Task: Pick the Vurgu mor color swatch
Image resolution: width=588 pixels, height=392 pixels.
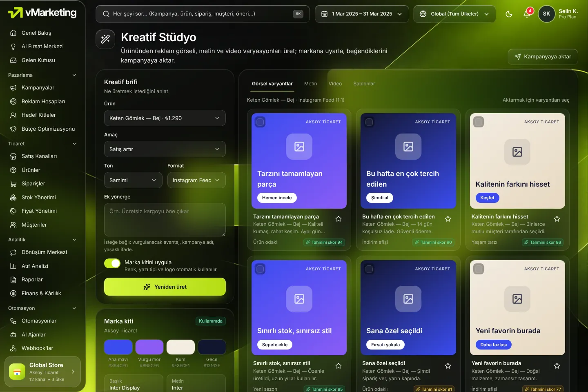Action: (x=149, y=347)
